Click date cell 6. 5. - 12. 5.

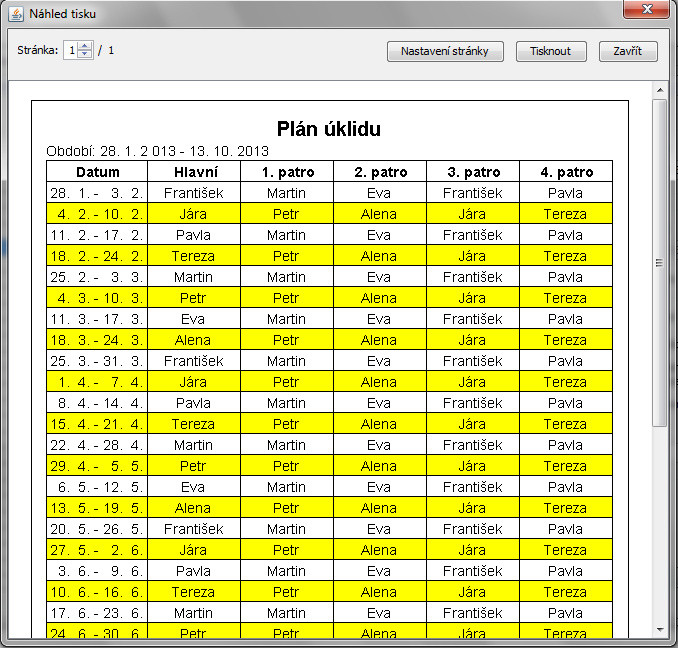[97, 487]
